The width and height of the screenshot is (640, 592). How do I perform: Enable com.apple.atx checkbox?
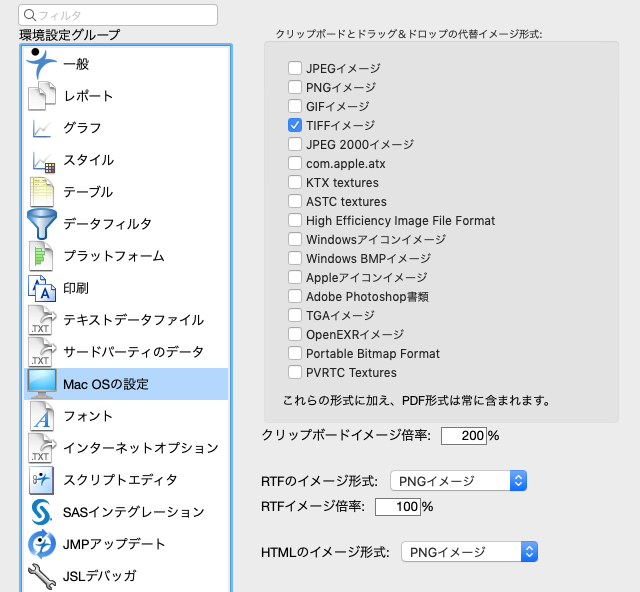(x=295, y=163)
